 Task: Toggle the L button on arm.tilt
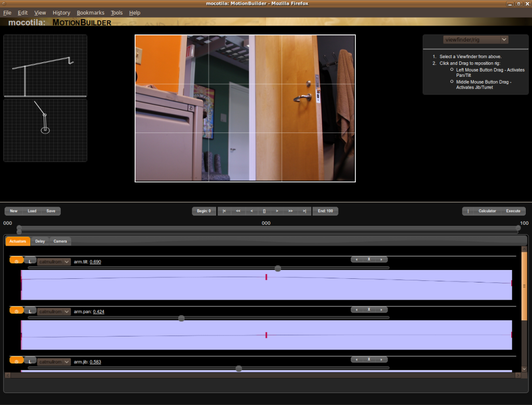[x=30, y=261]
